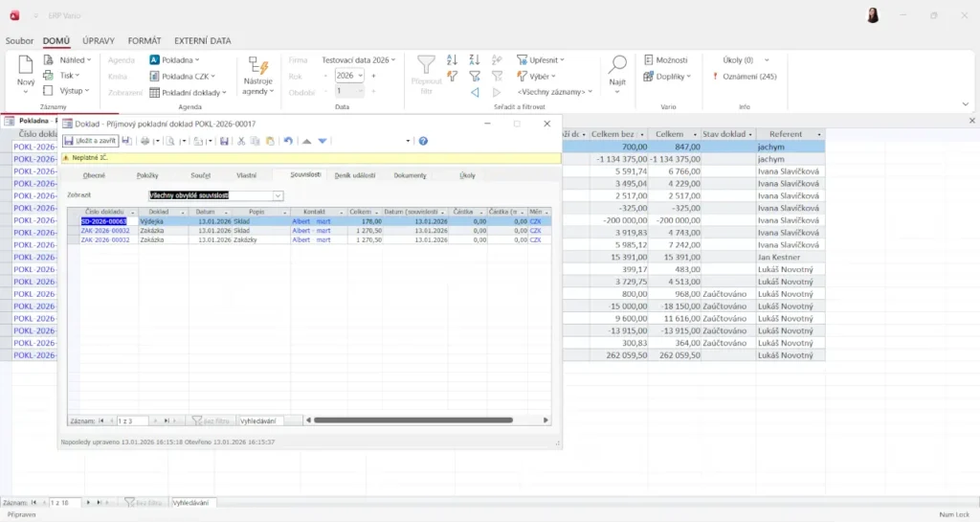980x522 pixels.
Task: Click the undo arrow in dialog toolbar
Action: tap(288, 141)
